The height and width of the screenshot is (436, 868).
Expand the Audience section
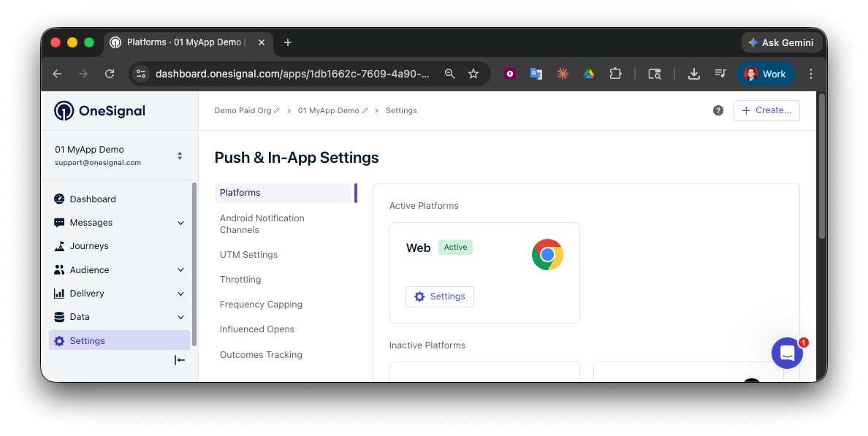click(x=180, y=269)
